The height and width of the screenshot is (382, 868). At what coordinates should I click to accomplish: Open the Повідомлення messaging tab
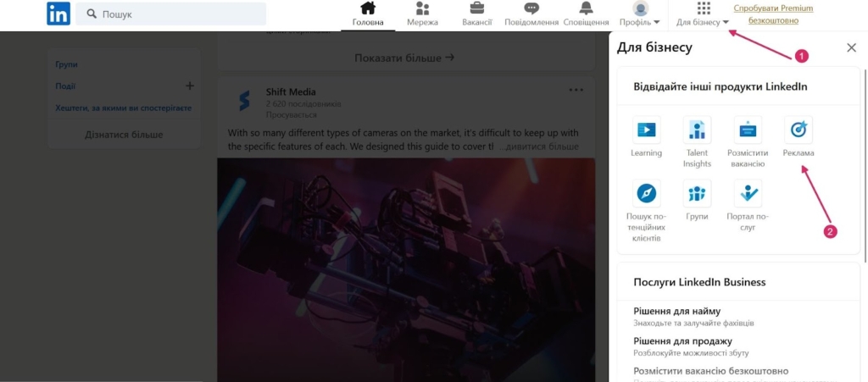coord(531,14)
